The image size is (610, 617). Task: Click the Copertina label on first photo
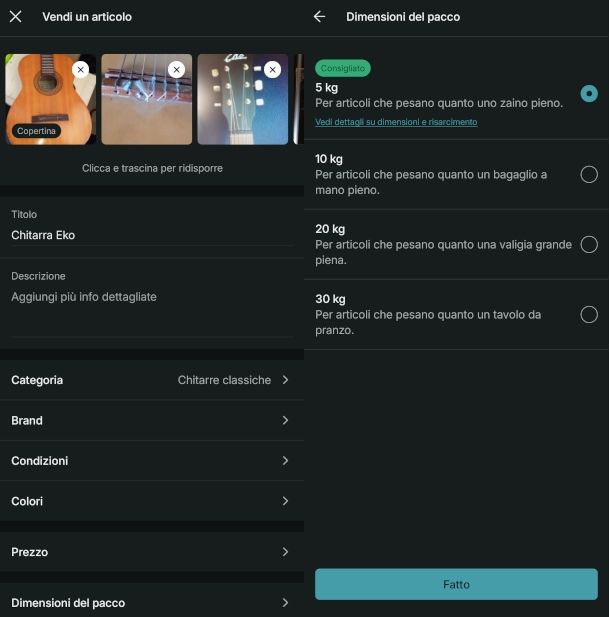(36, 131)
